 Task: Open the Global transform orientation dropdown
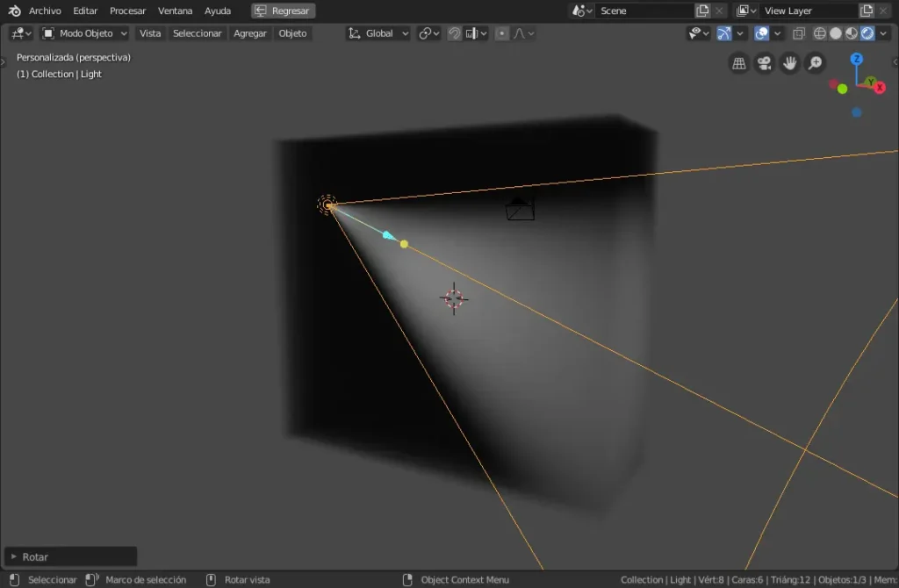(378, 33)
